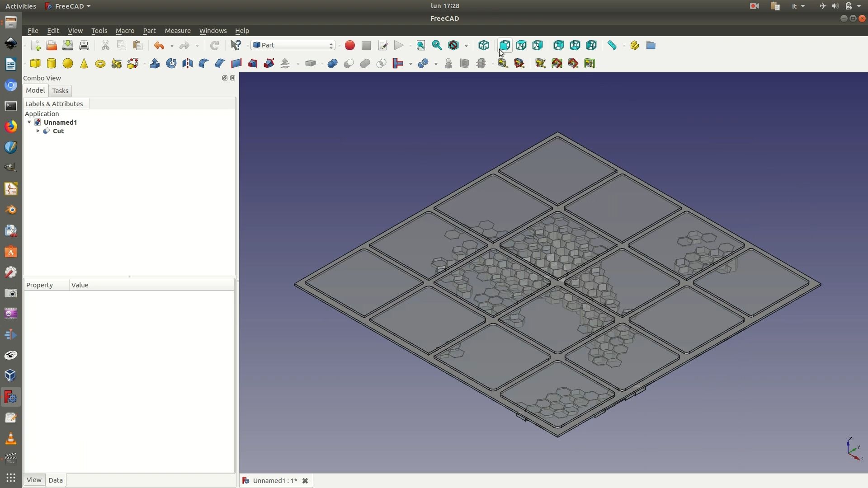Collapse the Unnamed1 document tree node
This screenshot has width=868, height=488.
[29, 122]
